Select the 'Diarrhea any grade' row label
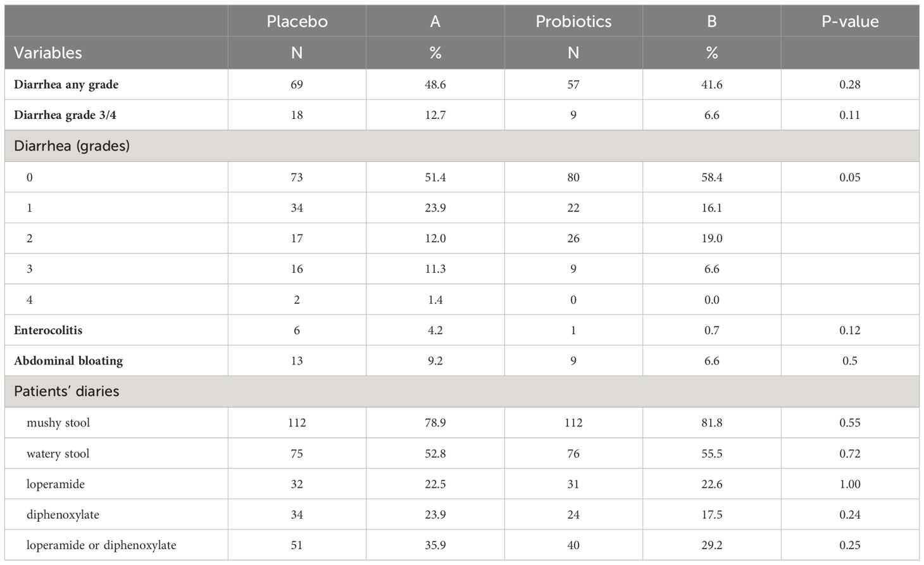Viewport: 924px width, 565px height. coord(66,84)
